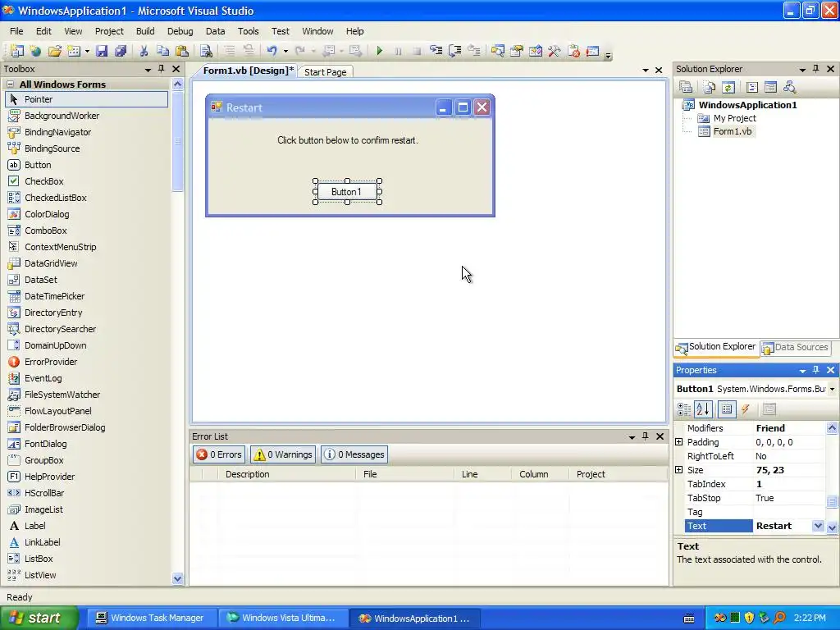The height and width of the screenshot is (630, 840).
Task: Click the ErrorProvider icon in Toolbox
Action: [x=14, y=362]
